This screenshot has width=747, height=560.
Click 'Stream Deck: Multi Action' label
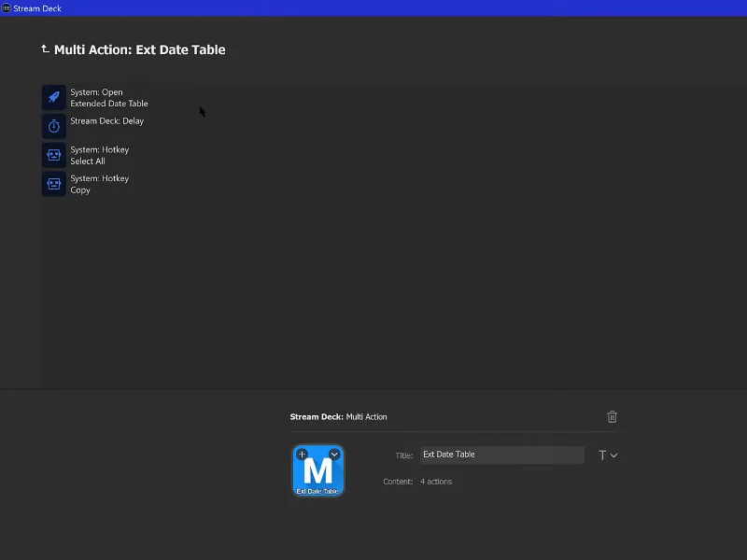338,416
